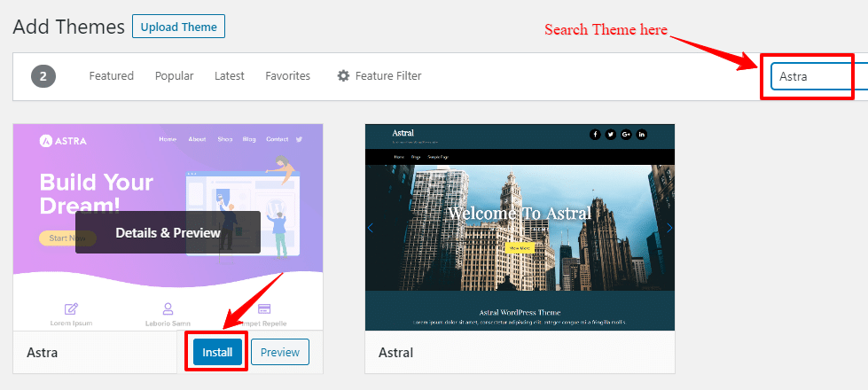Click the Laborio Samn person icon in the Astra preview
This screenshot has height=390, width=868.
tap(168, 308)
